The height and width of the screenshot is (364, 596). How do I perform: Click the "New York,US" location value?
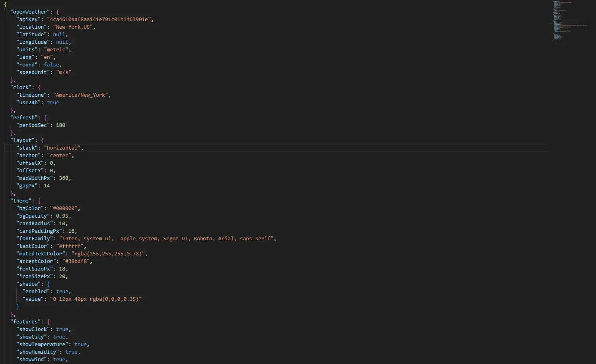(74, 27)
